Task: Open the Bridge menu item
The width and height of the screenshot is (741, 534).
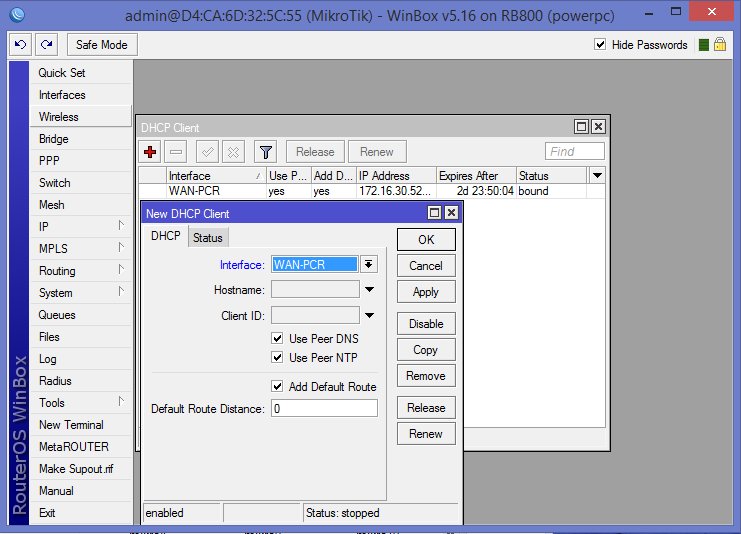Action: [81, 139]
